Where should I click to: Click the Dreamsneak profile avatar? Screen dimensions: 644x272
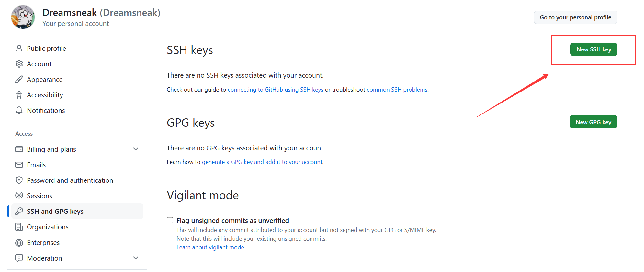pos(23,17)
